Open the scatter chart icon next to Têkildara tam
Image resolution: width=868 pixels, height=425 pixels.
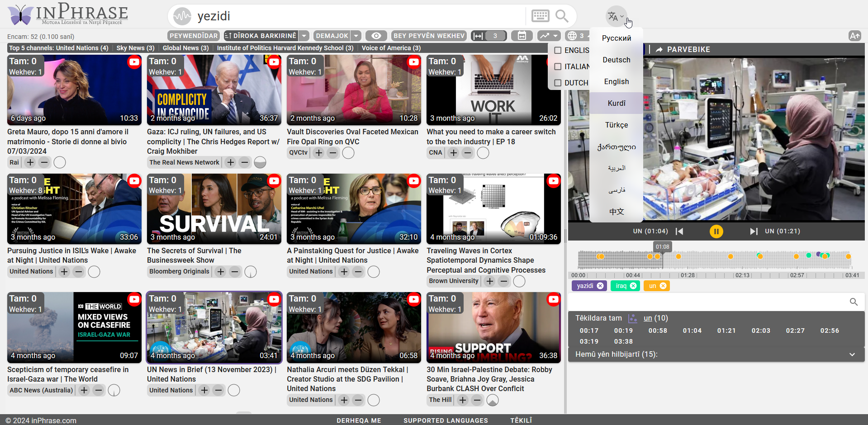click(x=632, y=318)
